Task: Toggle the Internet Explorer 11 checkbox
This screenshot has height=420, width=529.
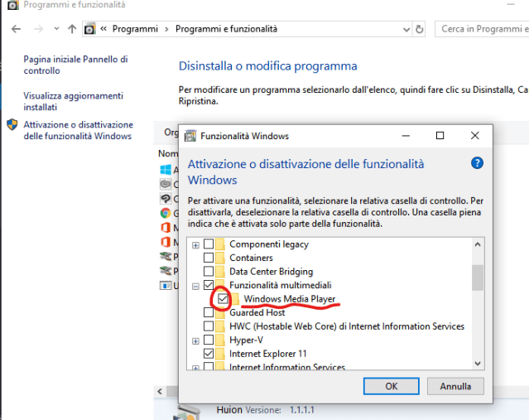Action: (209, 354)
